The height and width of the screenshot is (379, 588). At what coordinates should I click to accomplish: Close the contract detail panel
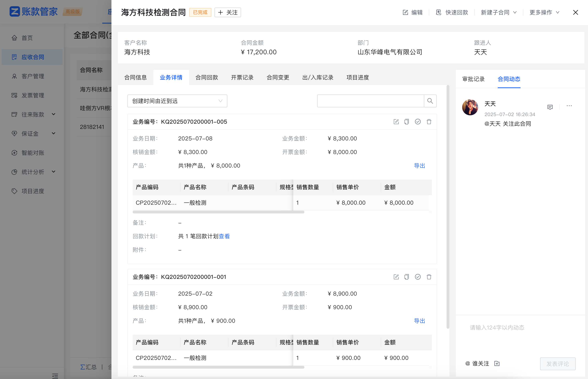coord(575,12)
